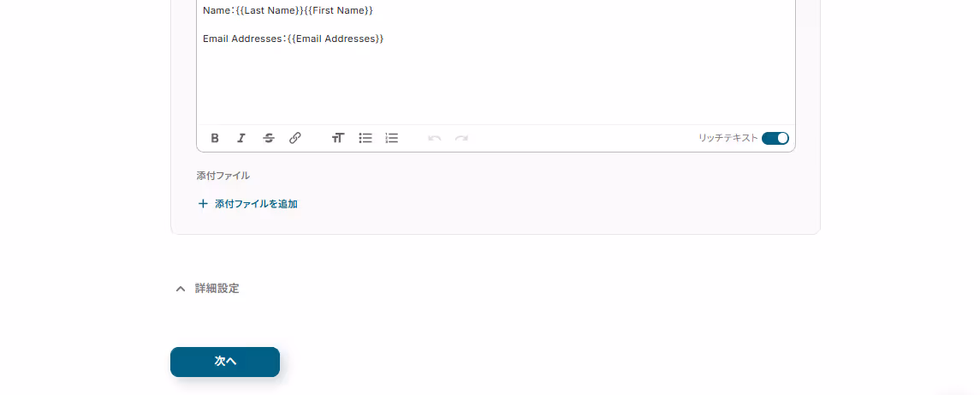Click the redo arrow in the toolbar
Screen dimensions: 980x395
[461, 138]
